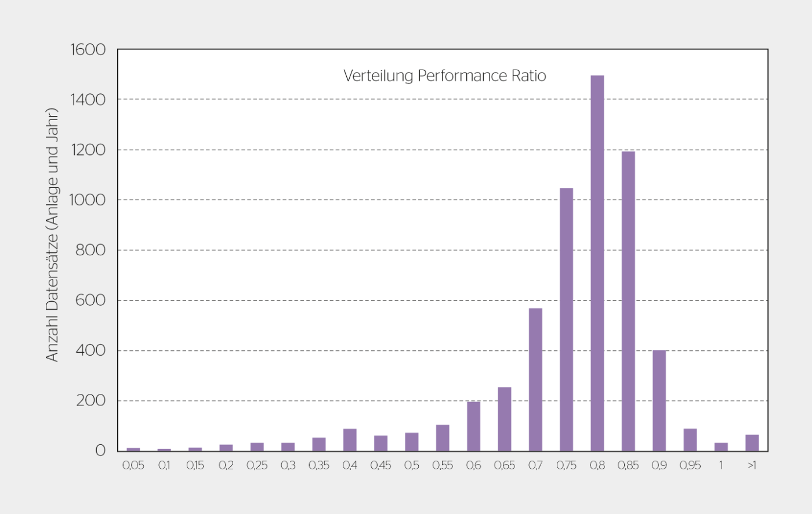Select the y-axis value 200
The image size is (812, 514).
(90, 400)
